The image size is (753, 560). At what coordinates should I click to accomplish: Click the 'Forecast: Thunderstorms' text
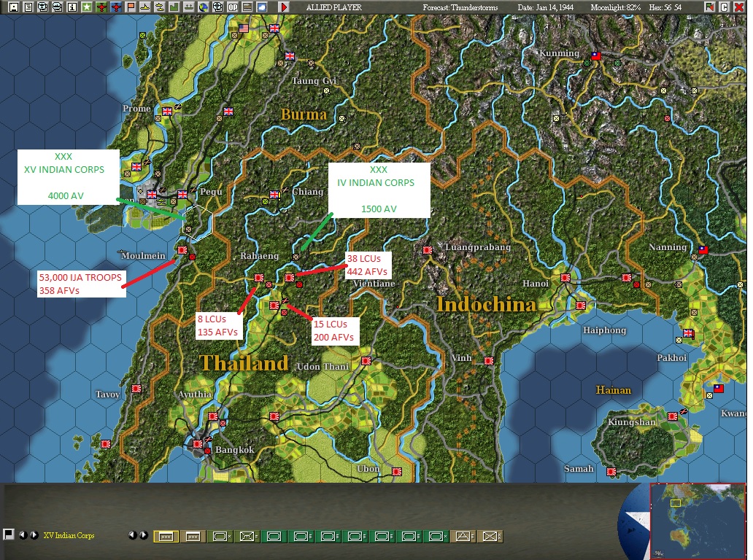(x=460, y=7)
